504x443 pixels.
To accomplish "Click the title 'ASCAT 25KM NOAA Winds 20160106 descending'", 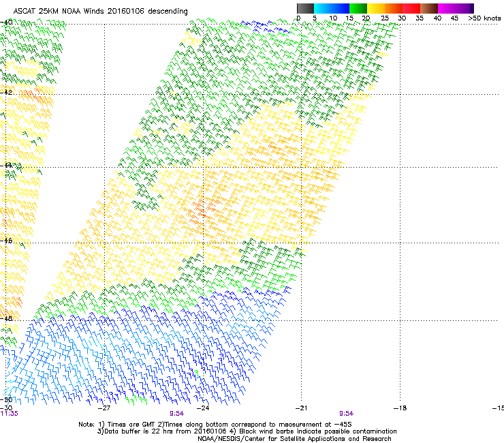I will pyautogui.click(x=100, y=11).
